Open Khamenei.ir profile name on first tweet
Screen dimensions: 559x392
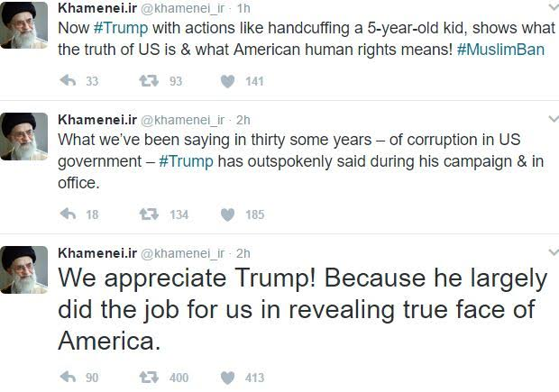[x=96, y=6]
